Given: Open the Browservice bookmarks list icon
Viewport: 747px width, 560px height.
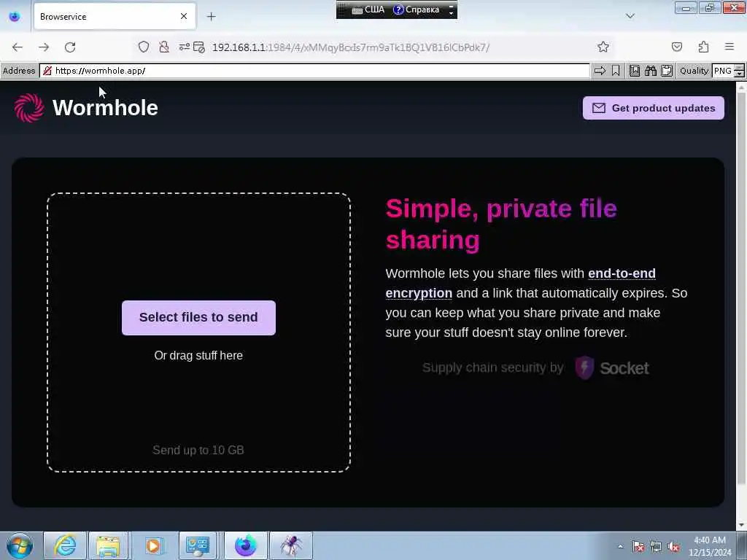Looking at the screenshot, I should tap(635, 71).
